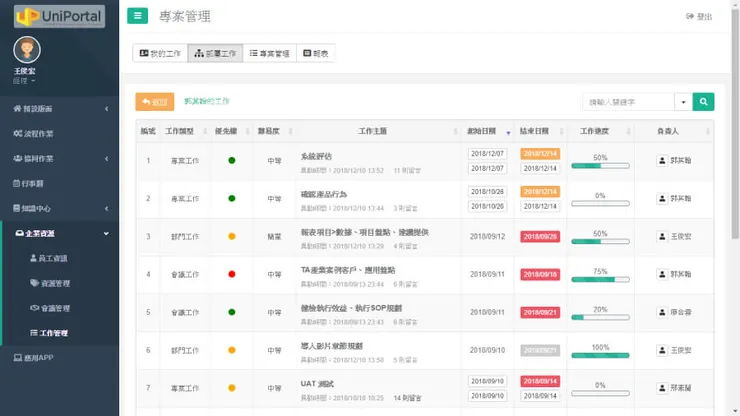Open 員工資訊 employee info in sidebar
This screenshot has height=416, width=740.
[49, 258]
